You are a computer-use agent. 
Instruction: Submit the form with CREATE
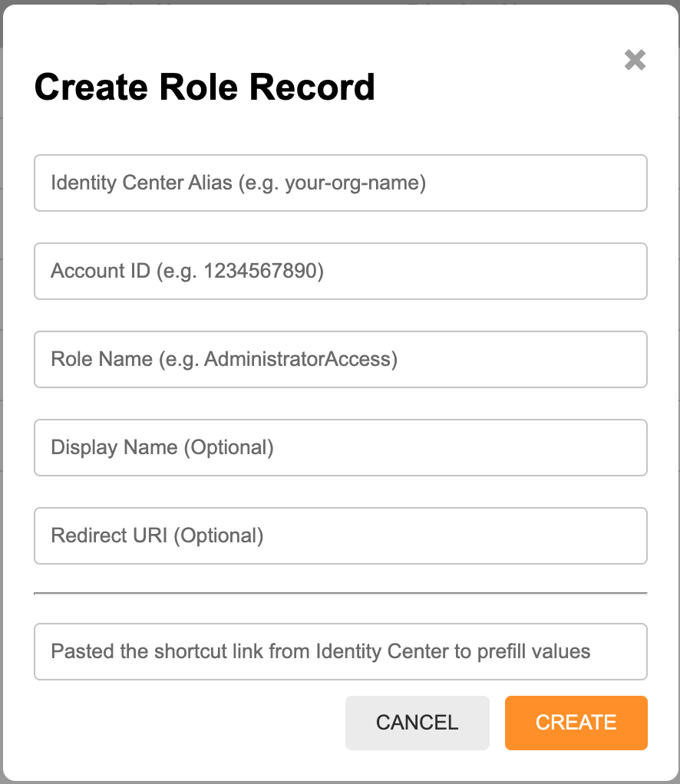(x=576, y=723)
